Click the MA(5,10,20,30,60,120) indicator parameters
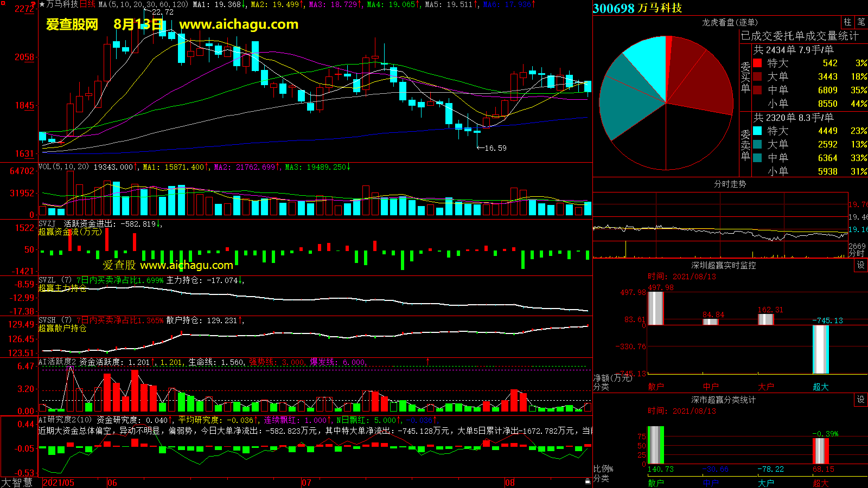 (x=143, y=4)
